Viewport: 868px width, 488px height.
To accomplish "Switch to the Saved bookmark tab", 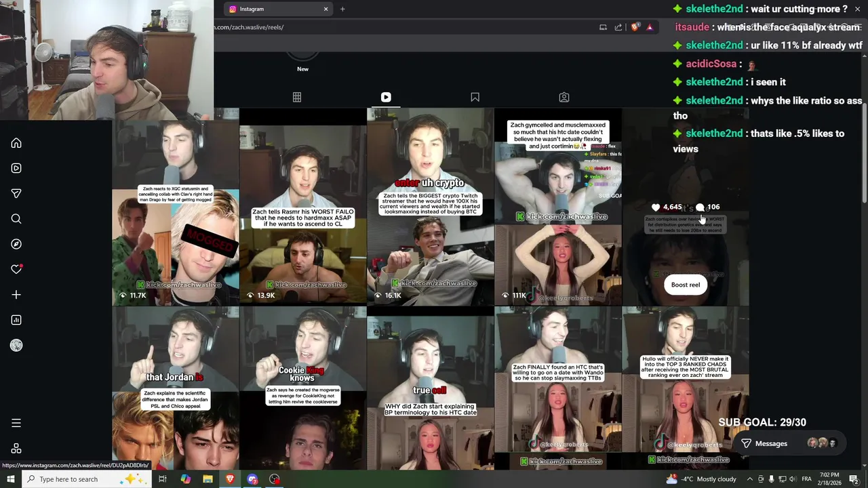I will pos(475,98).
